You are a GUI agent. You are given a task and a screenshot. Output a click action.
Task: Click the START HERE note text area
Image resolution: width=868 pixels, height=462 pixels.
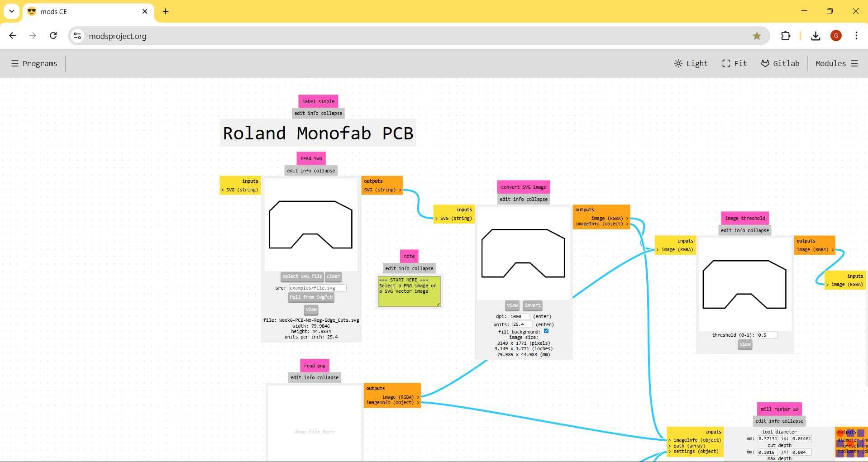409,291
